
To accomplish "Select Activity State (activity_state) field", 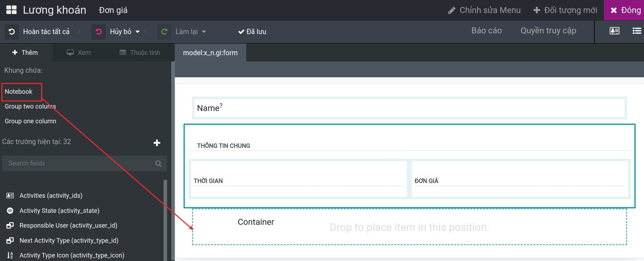I will tap(59, 211).
